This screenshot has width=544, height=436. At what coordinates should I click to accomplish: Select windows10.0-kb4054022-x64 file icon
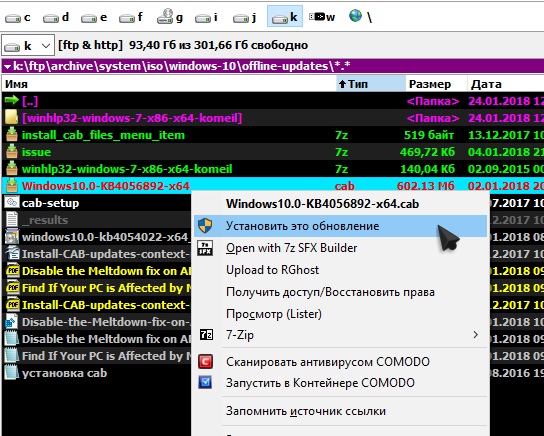click(x=11, y=237)
